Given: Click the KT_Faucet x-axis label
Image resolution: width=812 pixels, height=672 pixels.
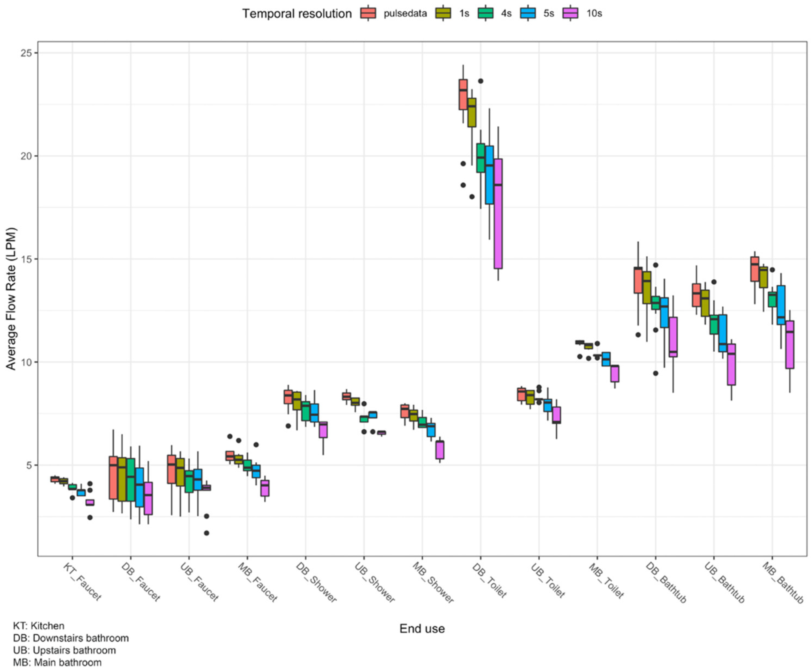Looking at the screenshot, I should [x=82, y=582].
